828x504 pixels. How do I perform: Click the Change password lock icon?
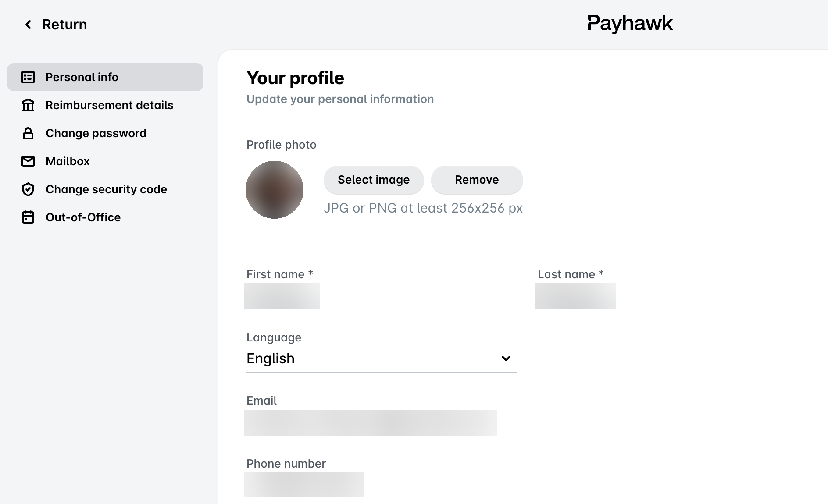(28, 133)
